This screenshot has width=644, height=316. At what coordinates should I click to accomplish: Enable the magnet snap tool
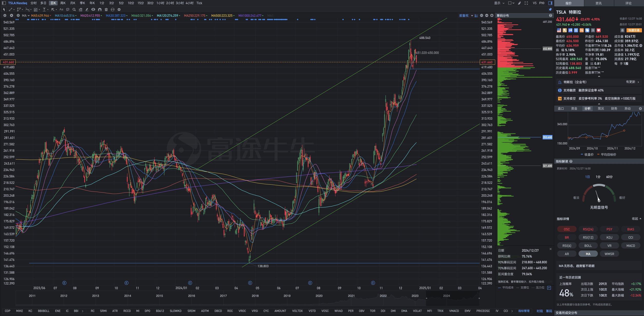tap(100, 9)
